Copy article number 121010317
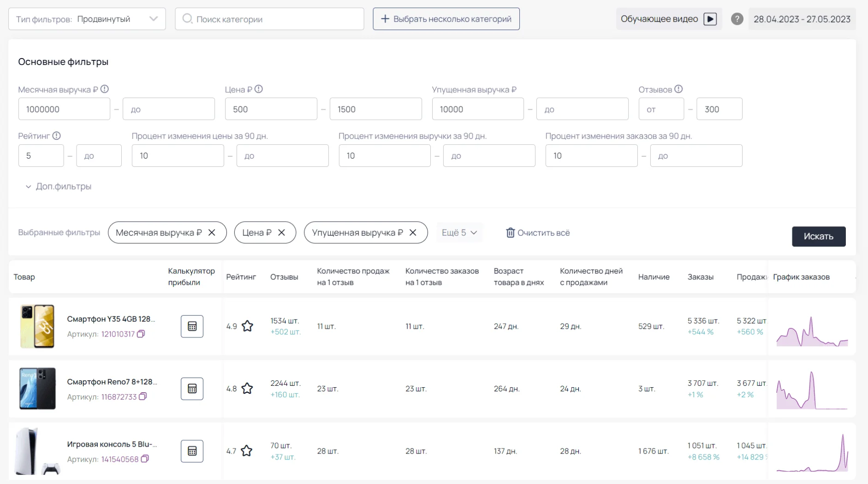The image size is (868, 484). [141, 334]
